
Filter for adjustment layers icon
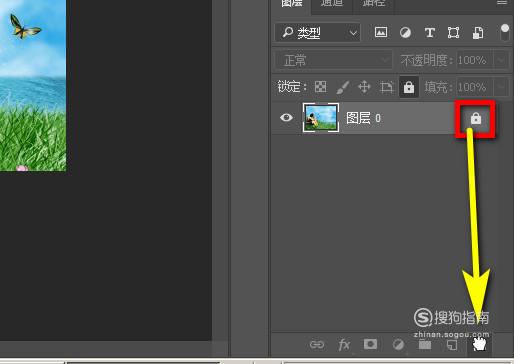coord(405,33)
